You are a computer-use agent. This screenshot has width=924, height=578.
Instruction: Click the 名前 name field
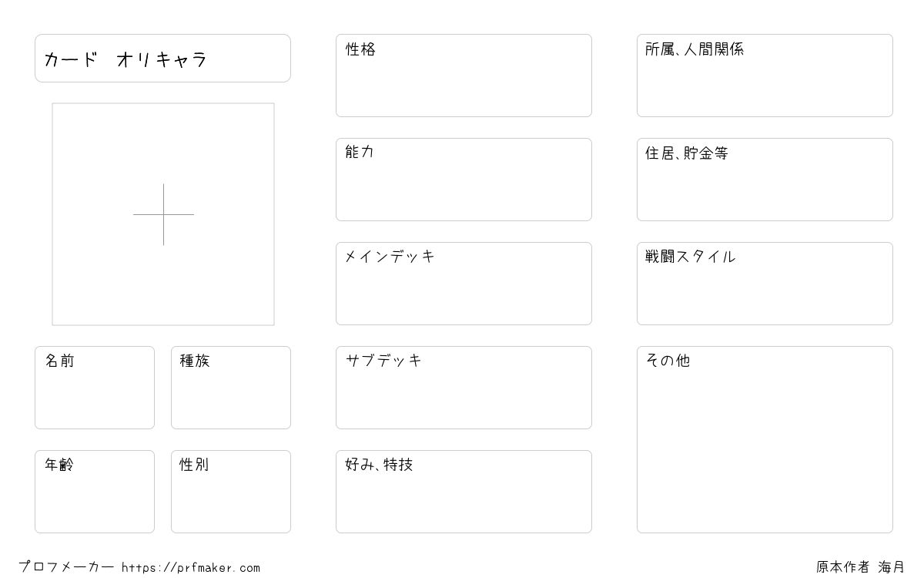[x=95, y=388]
